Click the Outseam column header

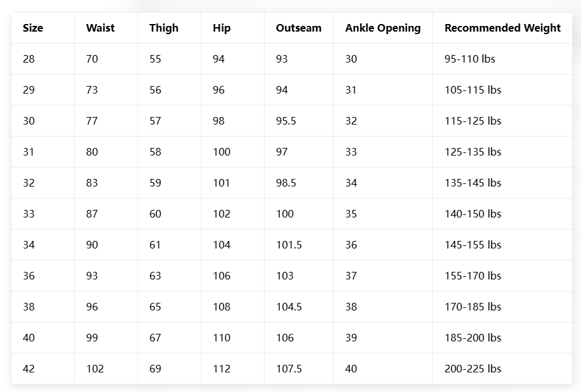coord(298,28)
